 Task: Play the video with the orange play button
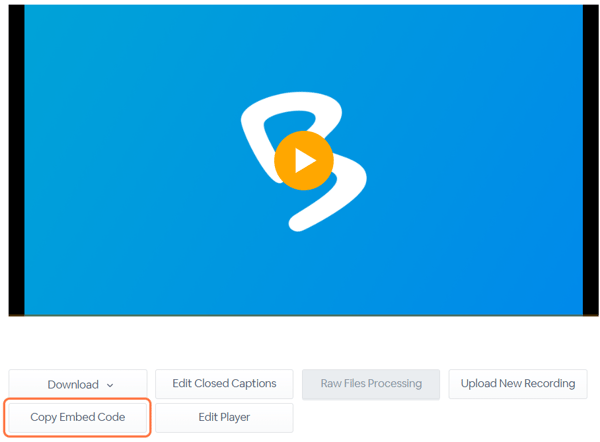pos(304,161)
